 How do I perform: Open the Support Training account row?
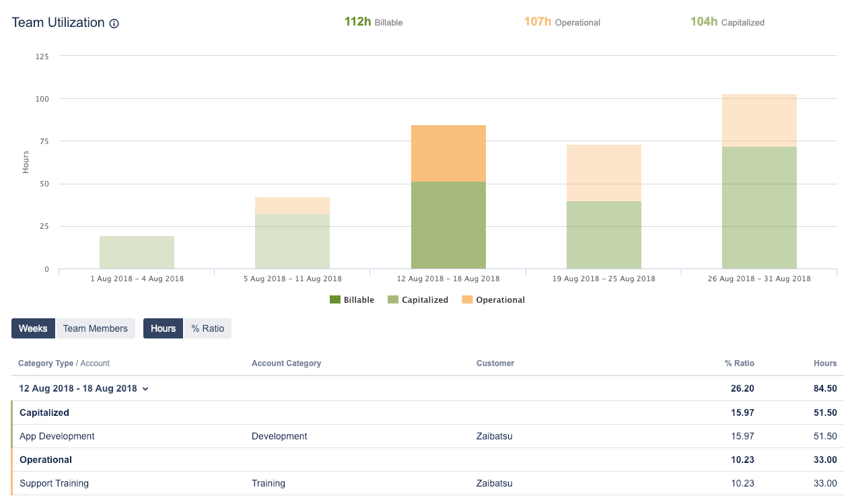click(x=54, y=483)
